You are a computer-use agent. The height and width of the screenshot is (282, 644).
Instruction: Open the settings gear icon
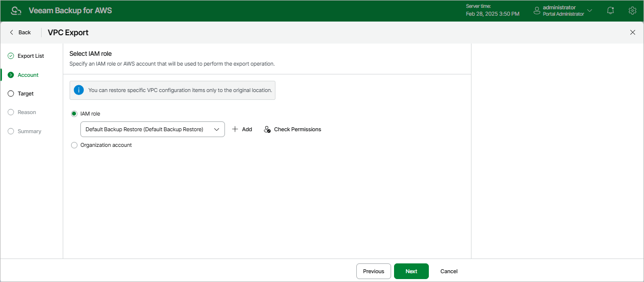(x=632, y=11)
